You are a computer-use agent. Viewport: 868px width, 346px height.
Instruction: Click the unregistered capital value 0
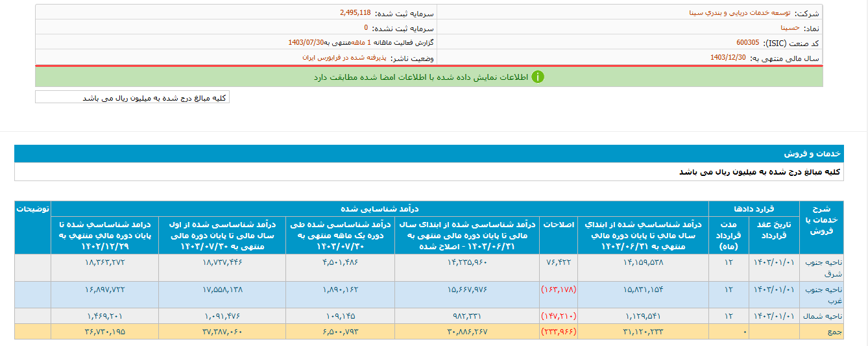(x=366, y=28)
